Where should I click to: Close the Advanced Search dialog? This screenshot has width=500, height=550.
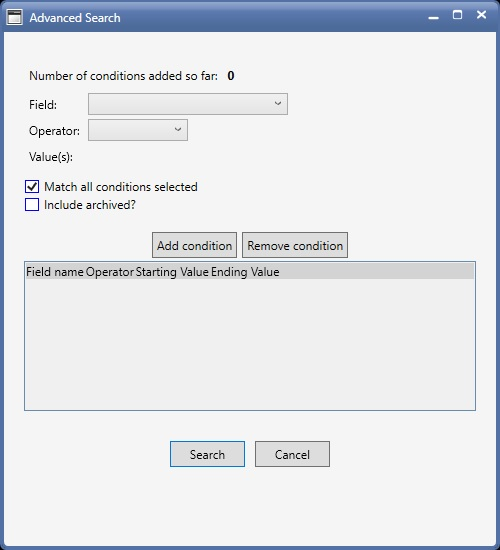(481, 15)
